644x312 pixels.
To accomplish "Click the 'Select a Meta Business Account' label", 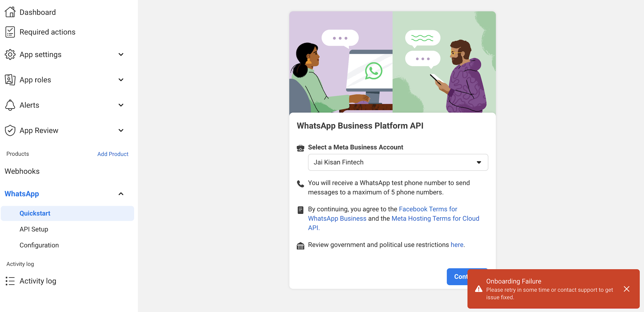I will coord(356,147).
